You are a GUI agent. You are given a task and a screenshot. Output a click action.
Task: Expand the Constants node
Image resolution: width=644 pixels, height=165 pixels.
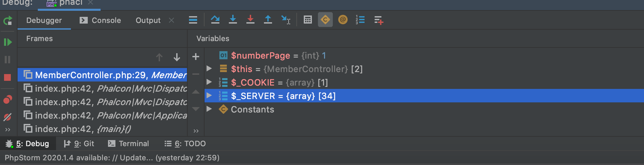pyautogui.click(x=209, y=109)
